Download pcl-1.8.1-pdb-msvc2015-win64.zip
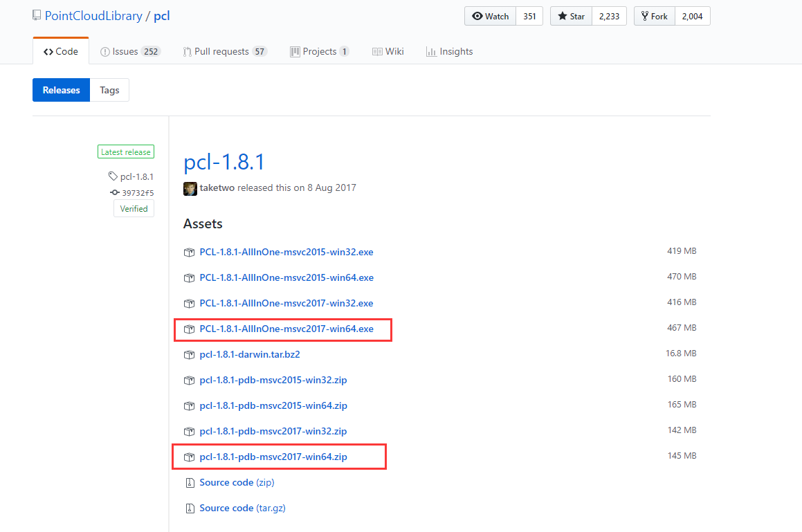This screenshot has width=802, height=532. [x=273, y=405]
